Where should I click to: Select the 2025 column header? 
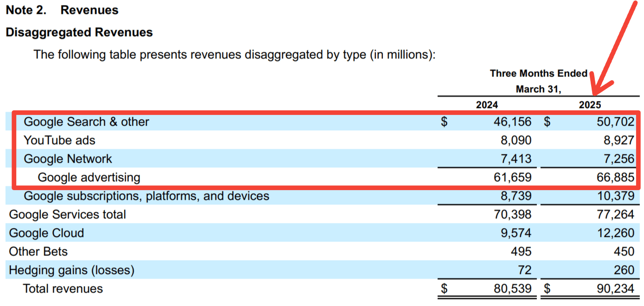coord(590,105)
